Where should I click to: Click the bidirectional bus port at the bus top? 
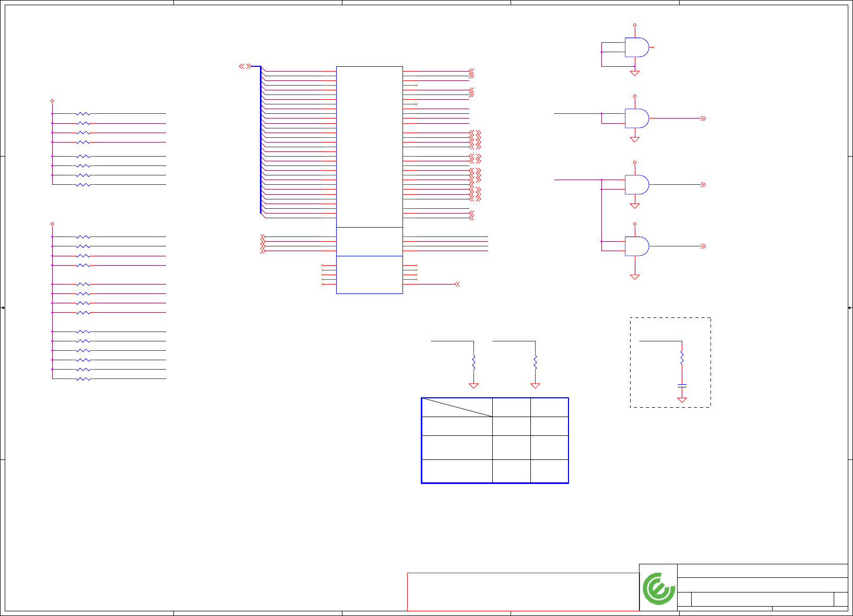pos(245,66)
